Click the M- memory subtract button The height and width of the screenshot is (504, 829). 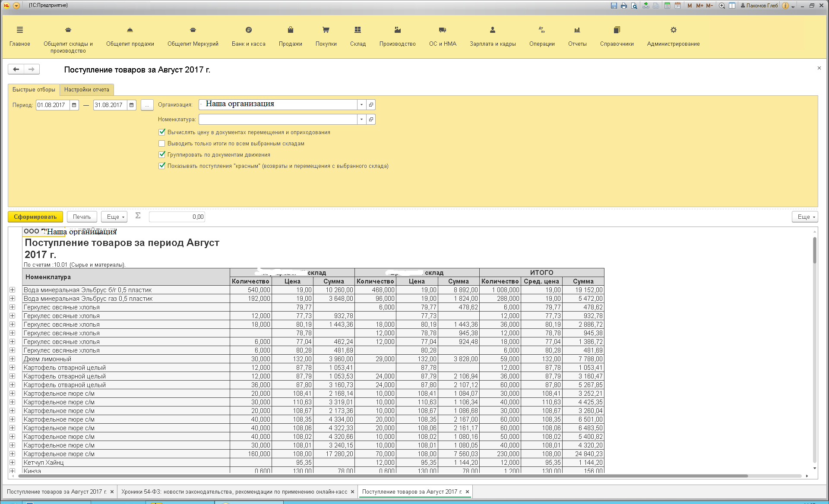pyautogui.click(x=709, y=6)
